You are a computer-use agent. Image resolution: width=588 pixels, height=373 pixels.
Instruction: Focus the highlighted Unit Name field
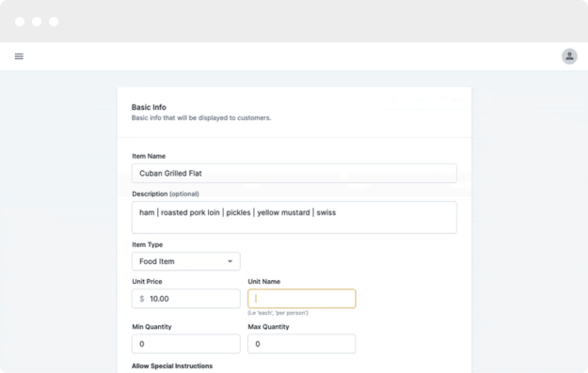tap(302, 299)
